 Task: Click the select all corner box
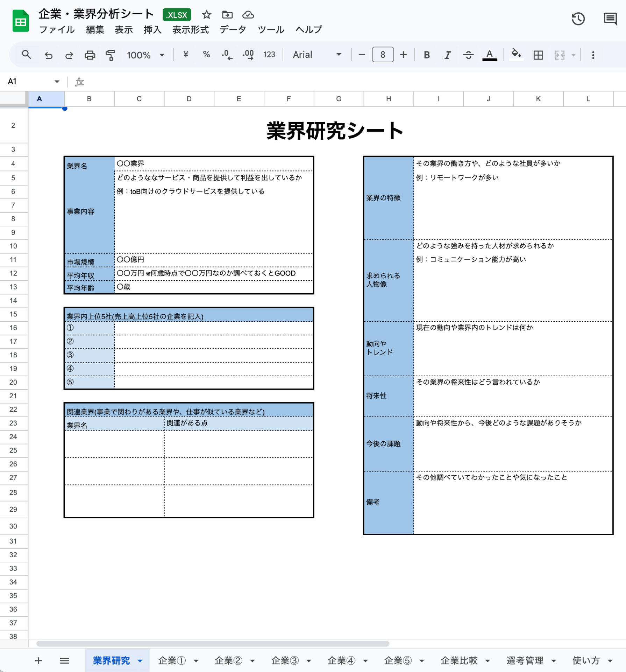13,98
